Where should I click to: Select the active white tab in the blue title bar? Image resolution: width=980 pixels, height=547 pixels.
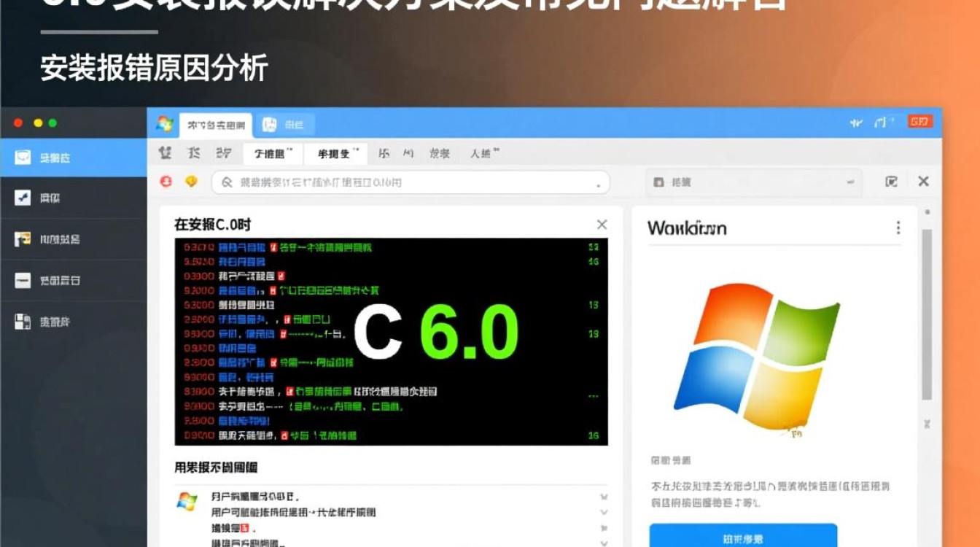click(215, 125)
